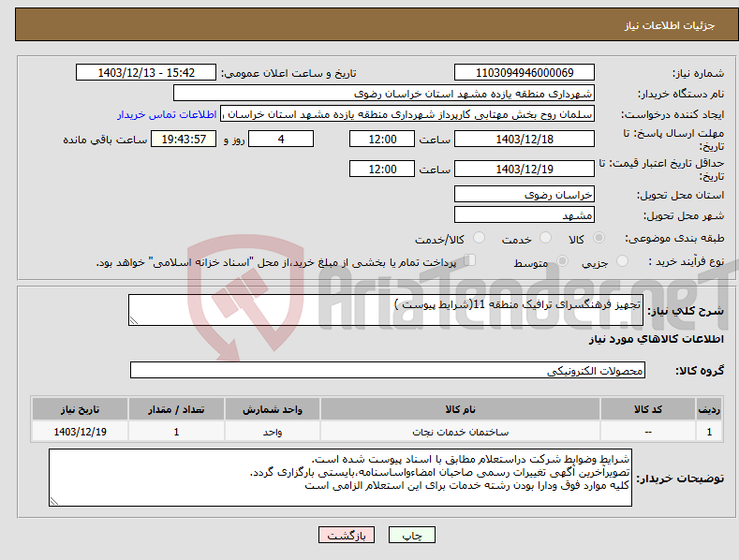This screenshot has width=739, height=560.
Task: Click the price validity time 12:00 field
Action: [382, 169]
